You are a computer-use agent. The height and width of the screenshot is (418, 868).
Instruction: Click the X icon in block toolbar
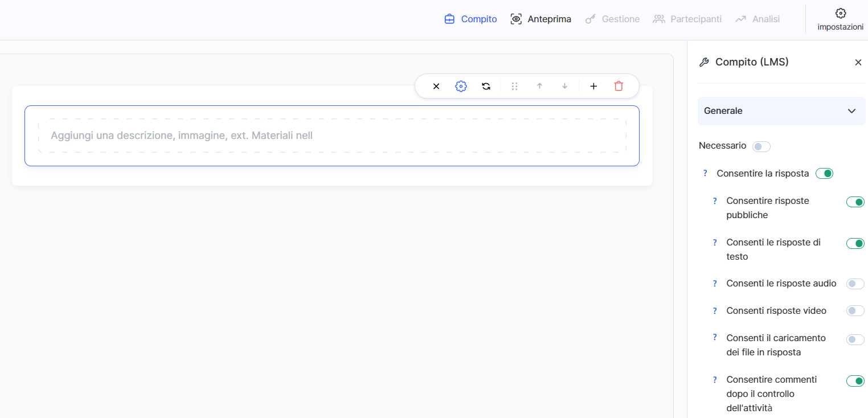436,86
